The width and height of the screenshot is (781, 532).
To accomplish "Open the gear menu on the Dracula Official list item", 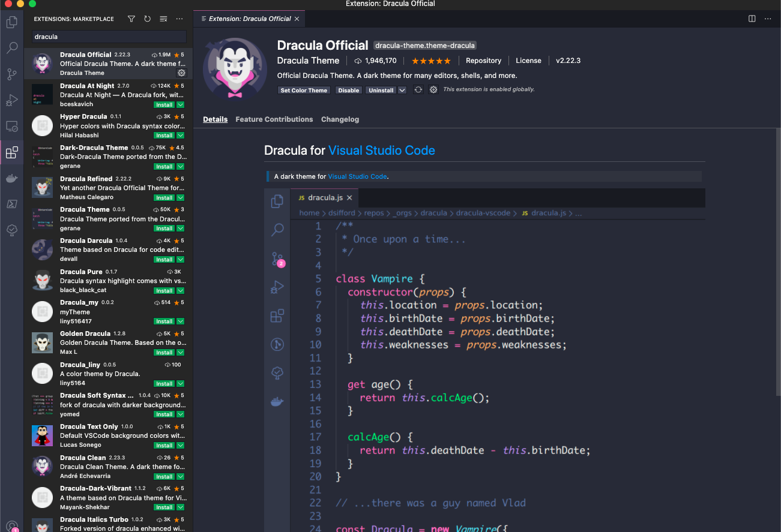I will [x=181, y=73].
